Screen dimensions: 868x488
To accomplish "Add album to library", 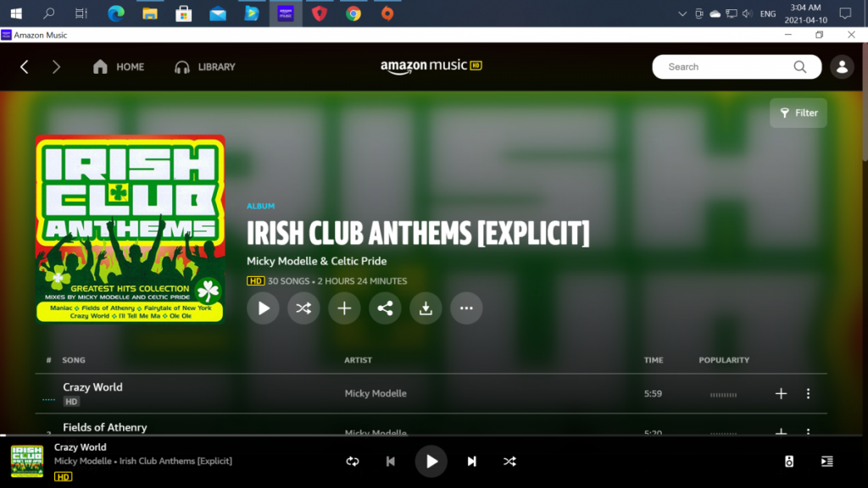I will [x=344, y=308].
